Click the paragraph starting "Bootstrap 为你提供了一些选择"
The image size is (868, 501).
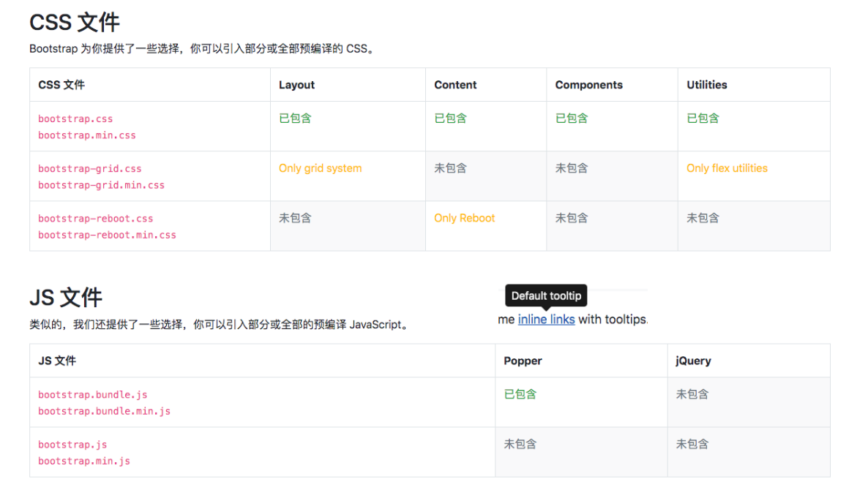(x=203, y=49)
